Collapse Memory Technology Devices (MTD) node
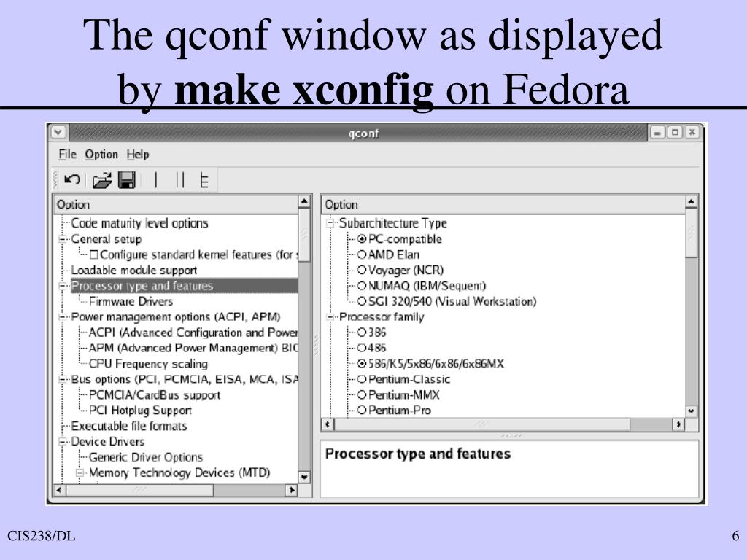 [x=80, y=472]
